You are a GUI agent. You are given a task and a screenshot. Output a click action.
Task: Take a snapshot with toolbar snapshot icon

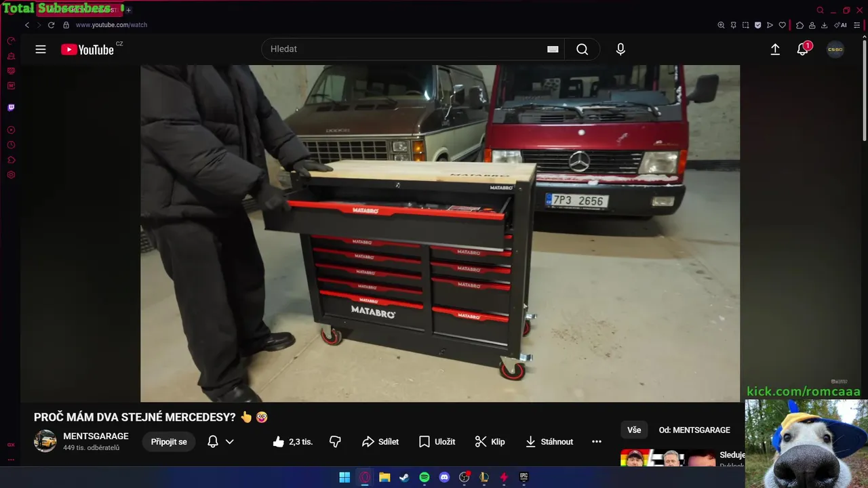tap(745, 25)
